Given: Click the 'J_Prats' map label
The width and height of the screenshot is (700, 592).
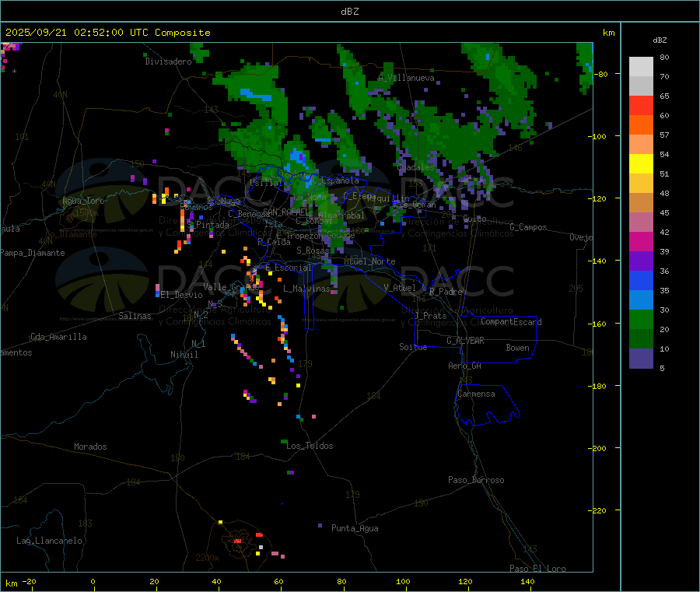Looking at the screenshot, I should (430, 316).
